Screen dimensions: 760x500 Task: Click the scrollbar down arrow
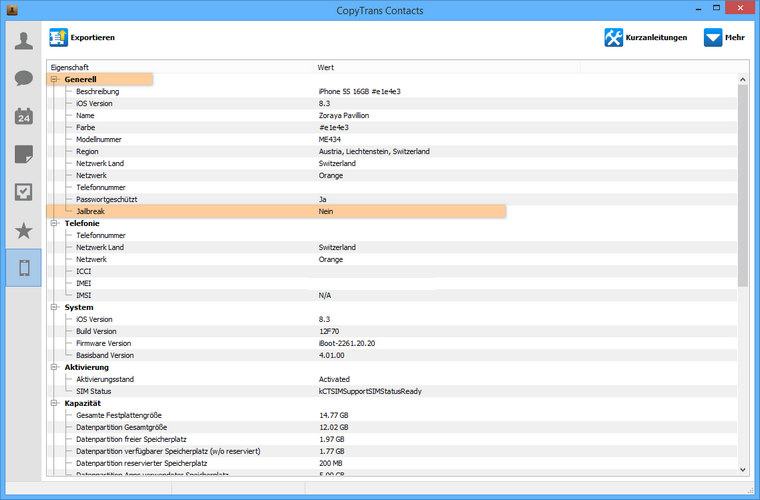[743, 469]
